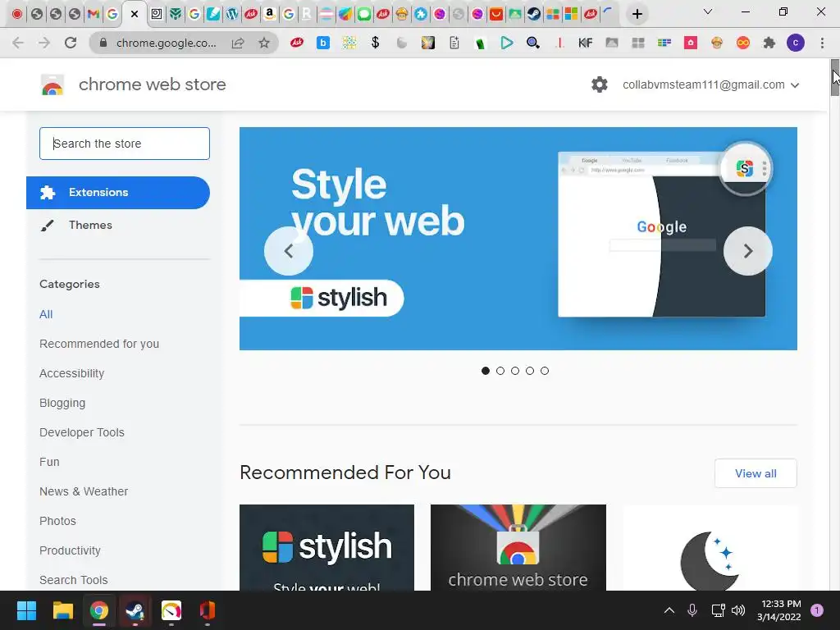The height and width of the screenshot is (630, 840).
Task: Open Chrome three-dot menu
Action: tap(822, 43)
